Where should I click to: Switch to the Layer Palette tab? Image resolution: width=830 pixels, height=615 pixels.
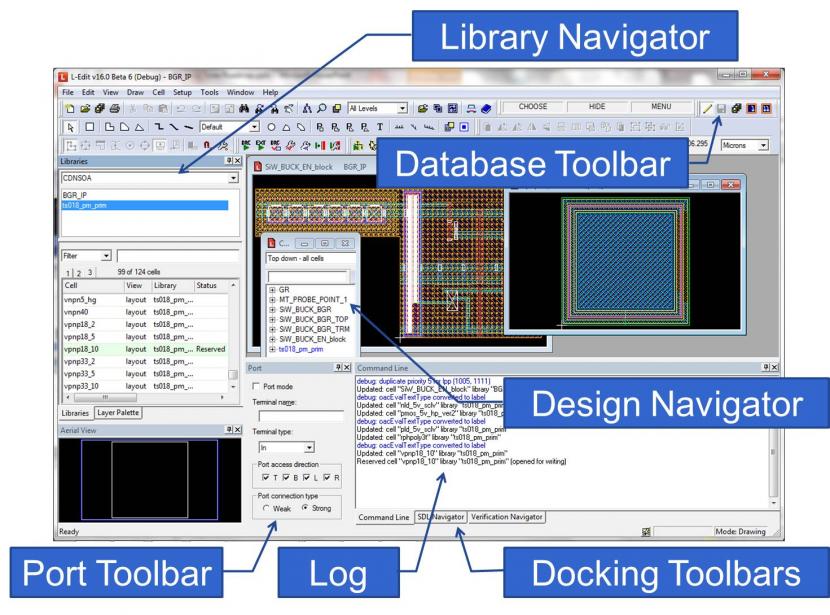[x=118, y=413]
